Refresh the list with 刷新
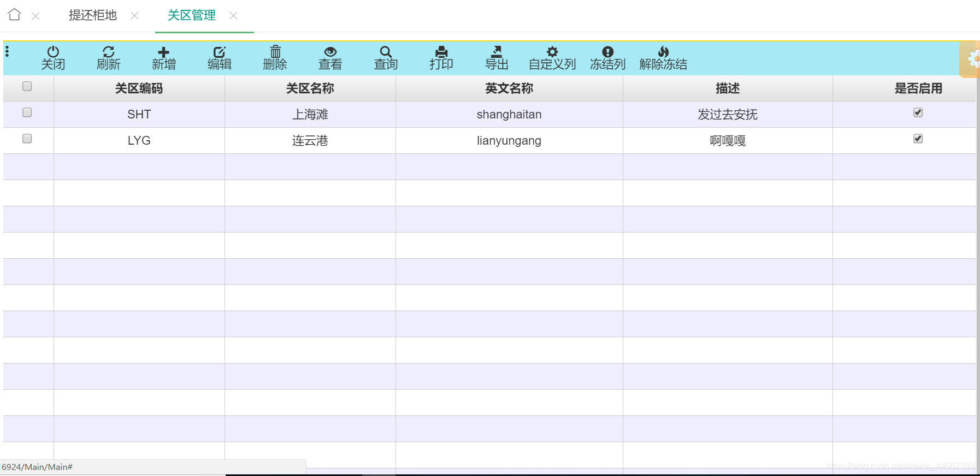Screen dimensions: 980x476 pos(109,58)
